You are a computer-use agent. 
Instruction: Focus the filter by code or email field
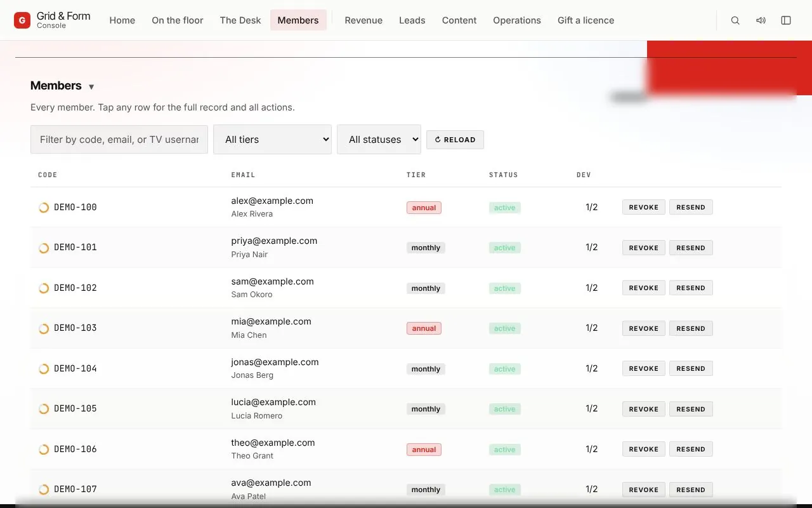click(119, 140)
